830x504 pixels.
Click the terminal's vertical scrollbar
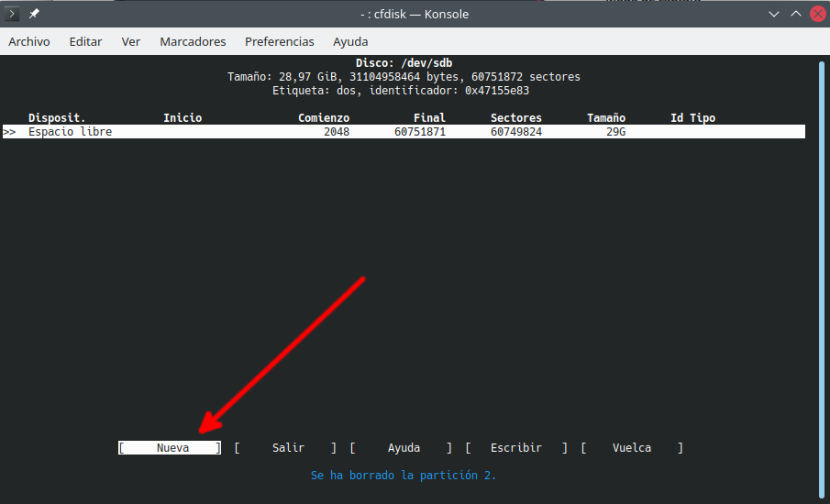coord(820,275)
